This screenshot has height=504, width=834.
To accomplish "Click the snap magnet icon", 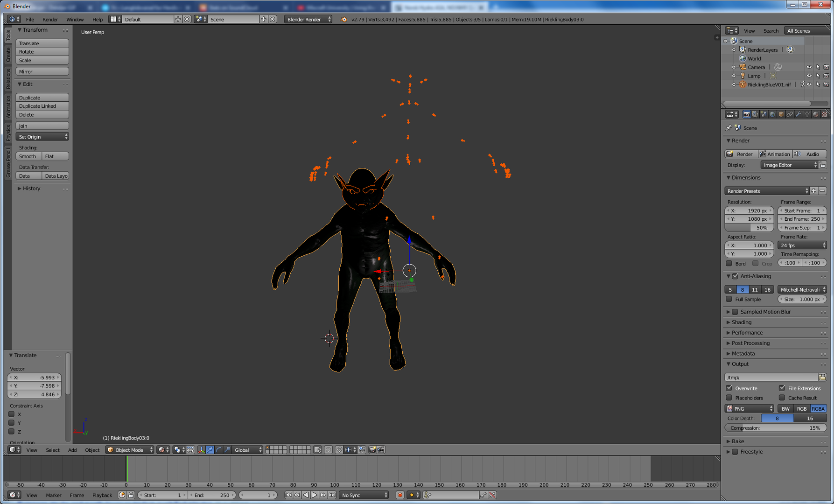I will click(339, 450).
